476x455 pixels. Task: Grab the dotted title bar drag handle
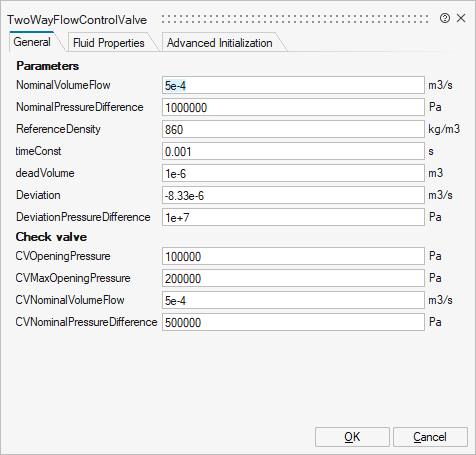coord(295,19)
